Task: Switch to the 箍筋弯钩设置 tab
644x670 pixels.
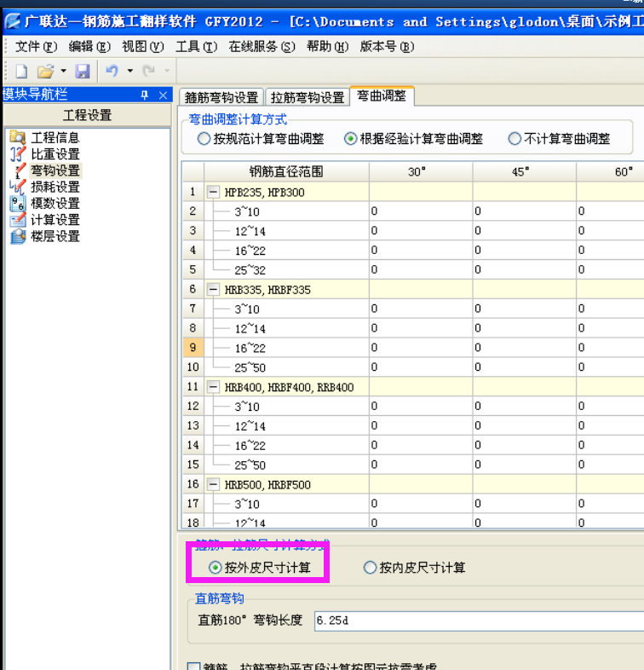Action: pyautogui.click(x=221, y=97)
